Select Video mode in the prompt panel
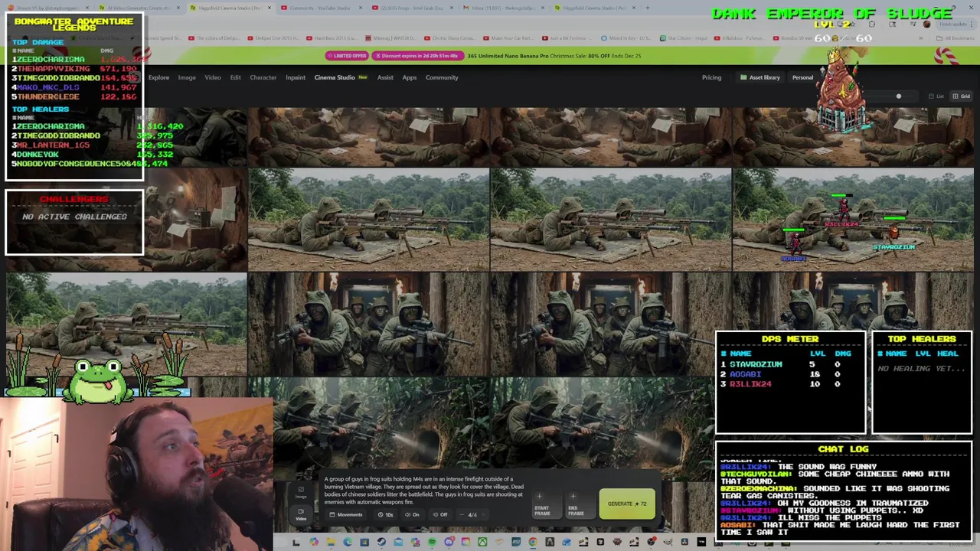Screen dimensions: 980x551 click(x=301, y=515)
